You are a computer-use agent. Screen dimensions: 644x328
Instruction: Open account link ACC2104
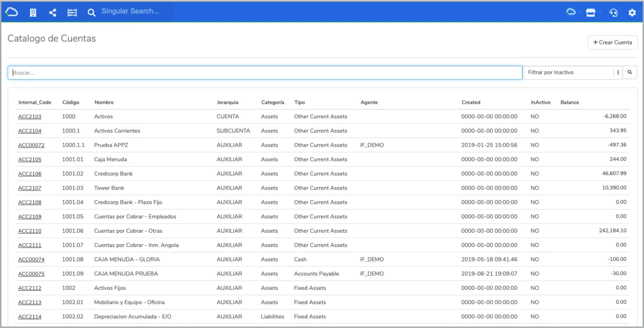coord(30,131)
